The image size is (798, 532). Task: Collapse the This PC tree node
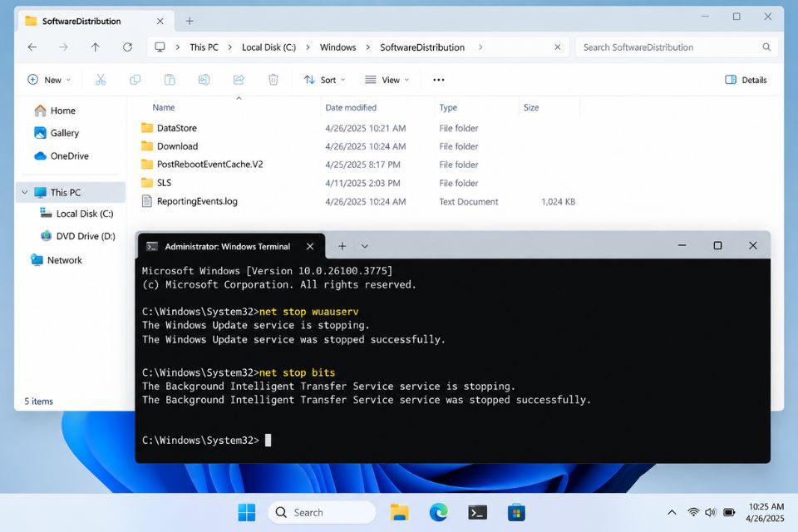pyautogui.click(x=24, y=193)
